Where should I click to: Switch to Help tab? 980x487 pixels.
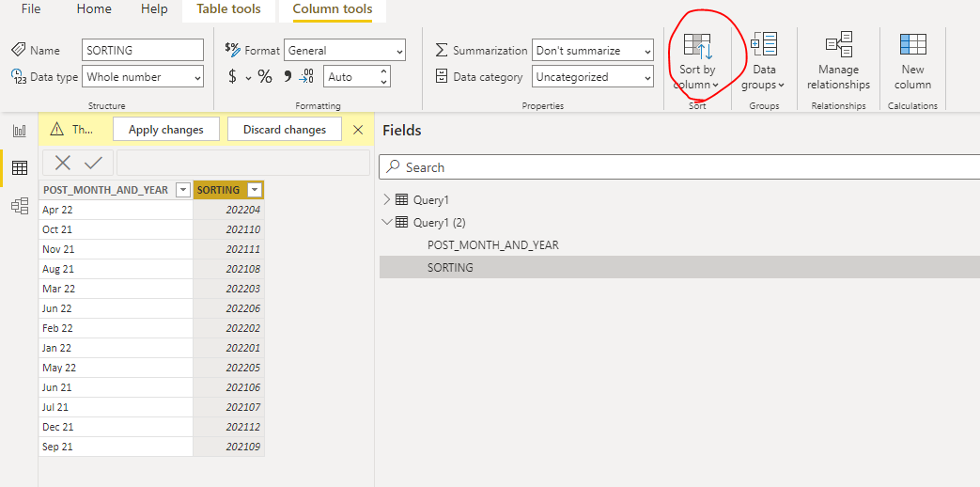pyautogui.click(x=154, y=9)
